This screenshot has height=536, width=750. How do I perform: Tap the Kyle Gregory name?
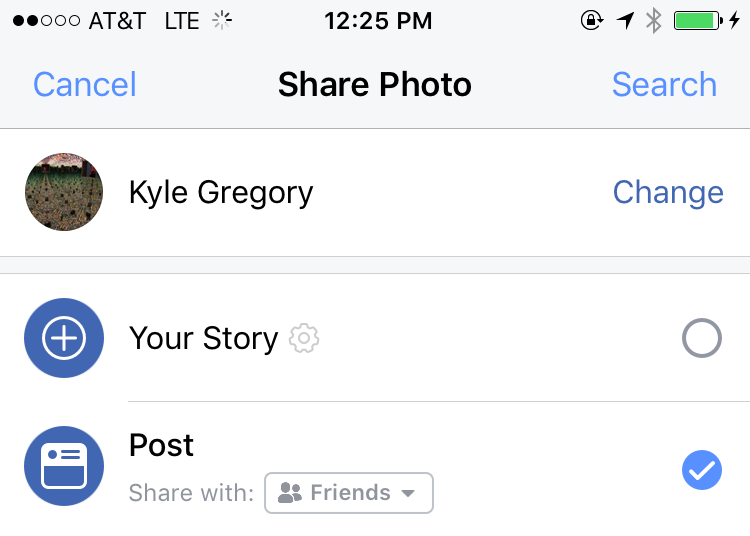click(221, 192)
